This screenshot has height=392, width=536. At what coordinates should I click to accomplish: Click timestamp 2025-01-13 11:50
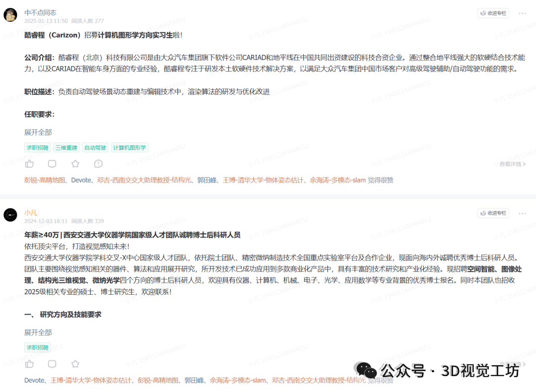46,21
